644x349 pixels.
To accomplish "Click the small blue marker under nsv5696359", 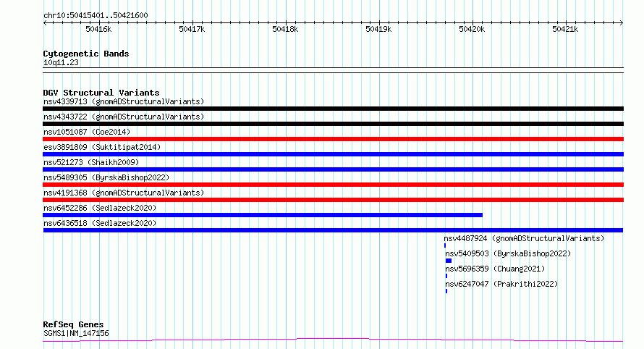I will coord(446,276).
